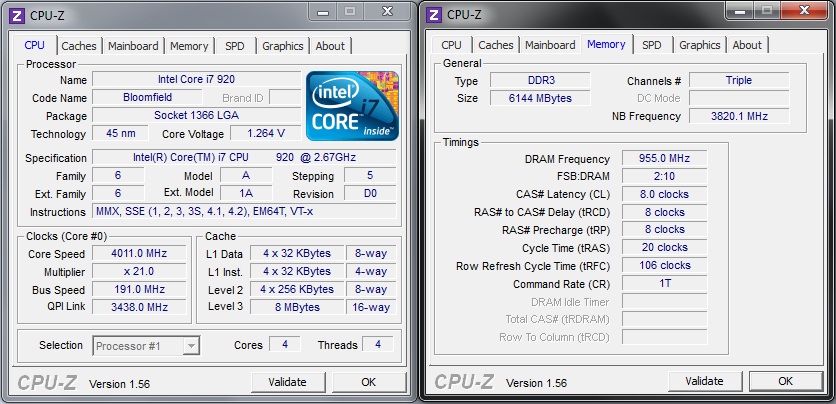Screen dimensions: 836x404
Task: Click the DRAM Frequency value '955.0 MHz'
Action: click(664, 158)
